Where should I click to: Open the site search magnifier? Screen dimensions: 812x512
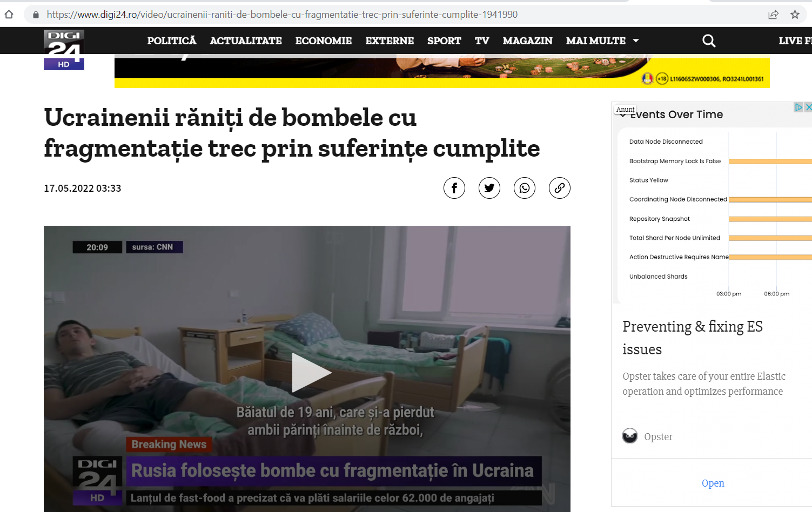tap(709, 41)
